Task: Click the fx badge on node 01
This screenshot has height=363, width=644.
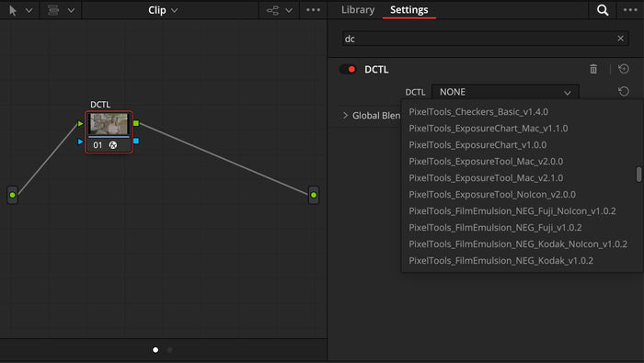Action: pyautogui.click(x=113, y=145)
